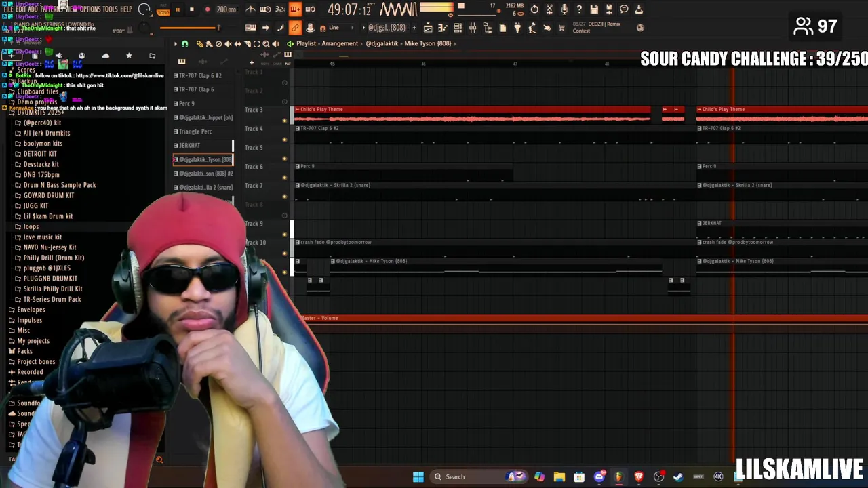
Task: Open the HELP menu
Action: pos(126,9)
